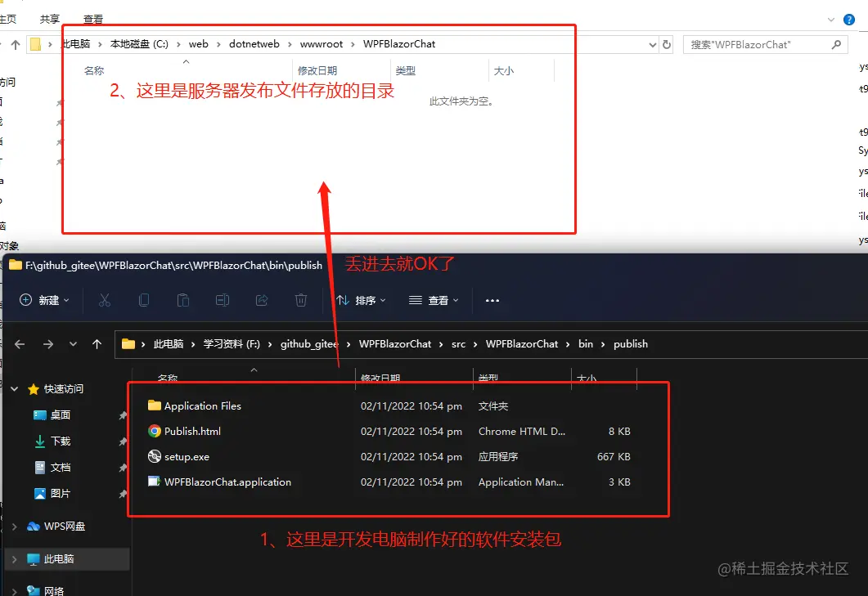The height and width of the screenshot is (596, 868).
Task: Navigate to github_gitee in publish breadcrumb
Action: coord(309,344)
